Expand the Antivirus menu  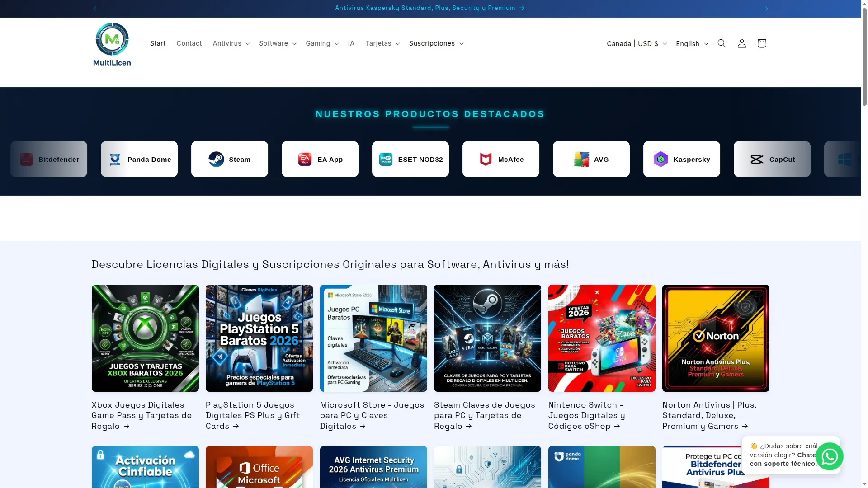pyautogui.click(x=231, y=43)
